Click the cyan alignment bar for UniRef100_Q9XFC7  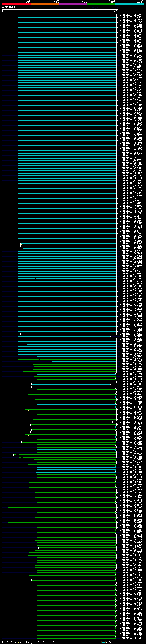[67, 20]
